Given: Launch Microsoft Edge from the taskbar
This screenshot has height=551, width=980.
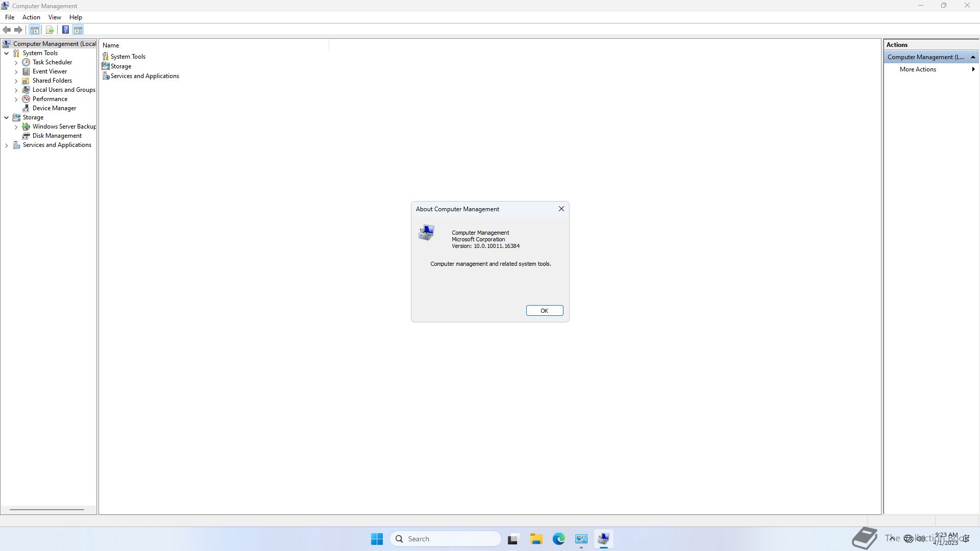Looking at the screenshot, I should (559, 539).
